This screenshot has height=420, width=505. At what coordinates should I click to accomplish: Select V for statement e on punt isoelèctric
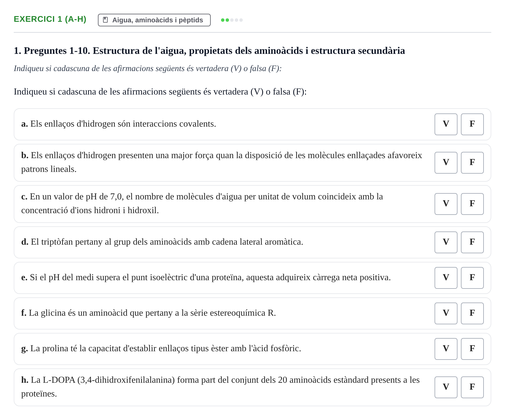click(x=446, y=278)
